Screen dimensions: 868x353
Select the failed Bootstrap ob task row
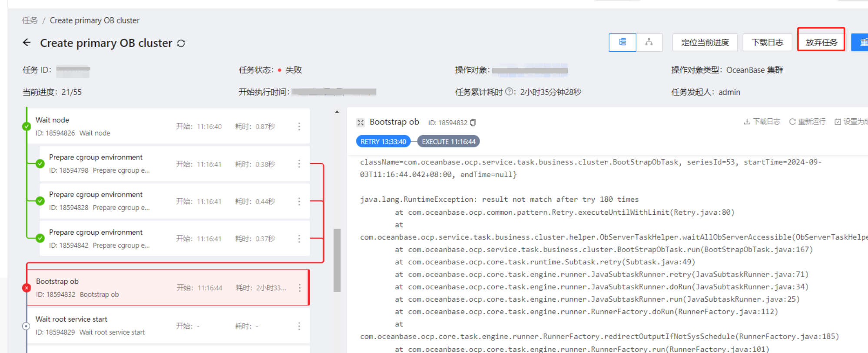click(168, 288)
